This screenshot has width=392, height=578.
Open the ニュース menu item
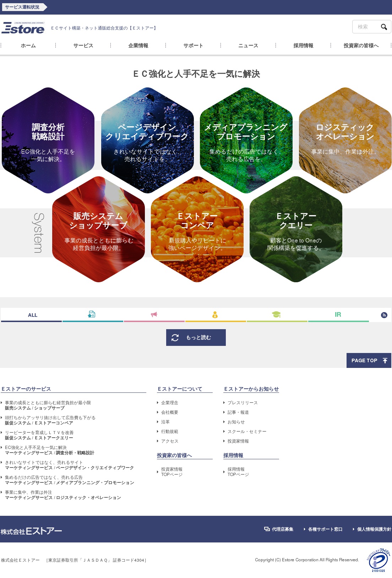click(249, 46)
